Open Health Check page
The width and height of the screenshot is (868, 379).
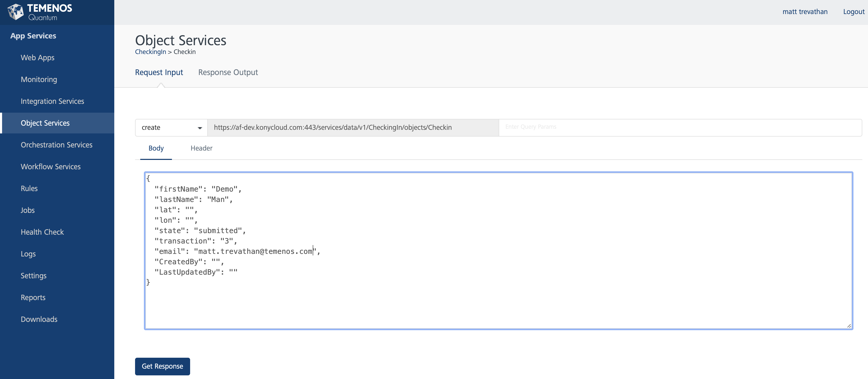(42, 232)
